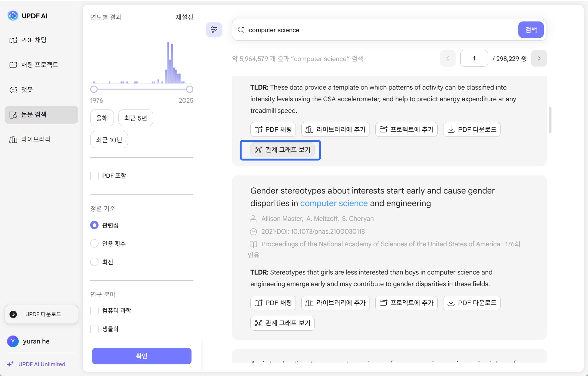
Task: Click the author name S. Cheryan
Action: (x=358, y=219)
